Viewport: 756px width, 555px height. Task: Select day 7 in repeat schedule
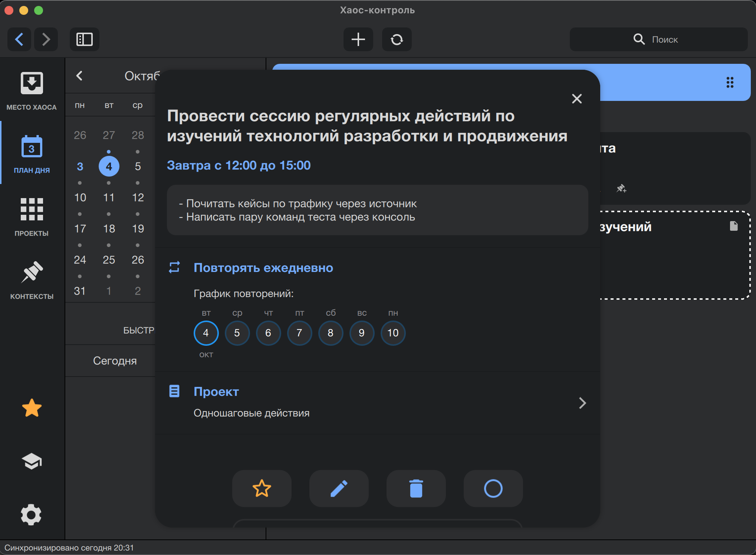(299, 333)
